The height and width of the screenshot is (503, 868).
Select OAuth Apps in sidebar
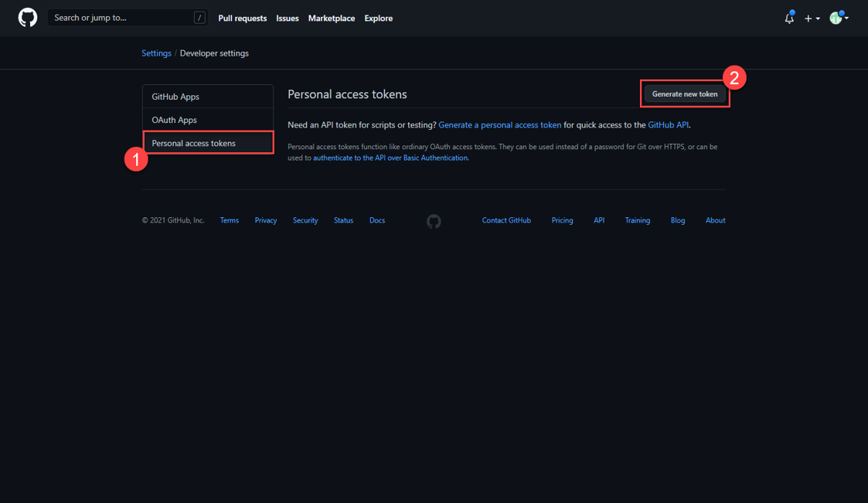[208, 120]
